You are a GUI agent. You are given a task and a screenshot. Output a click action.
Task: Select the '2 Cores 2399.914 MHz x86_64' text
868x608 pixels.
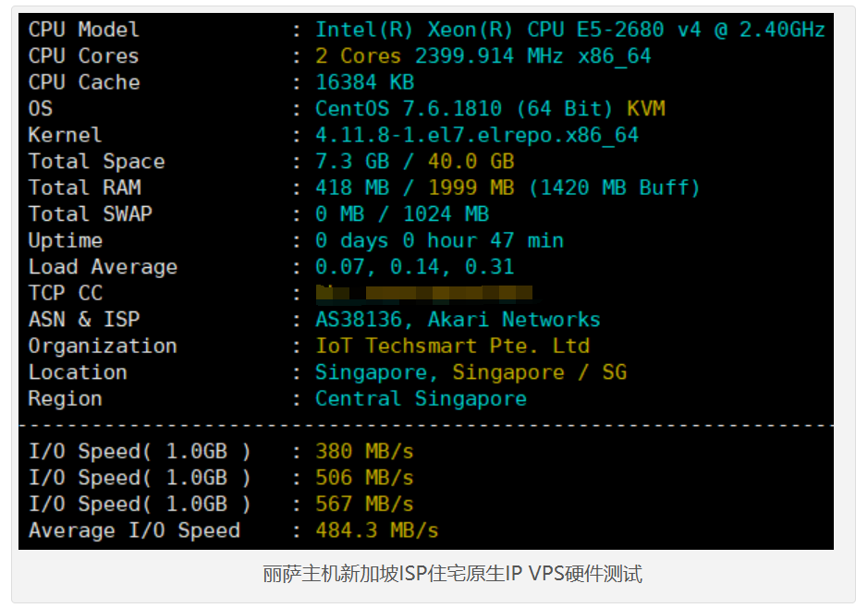click(483, 56)
